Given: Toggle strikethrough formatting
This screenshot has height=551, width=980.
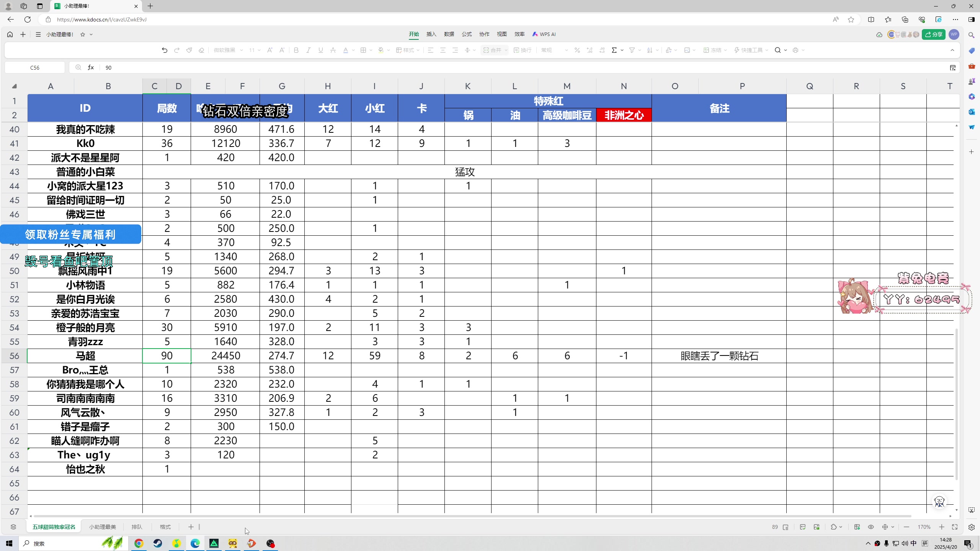Looking at the screenshot, I should pos(333,50).
